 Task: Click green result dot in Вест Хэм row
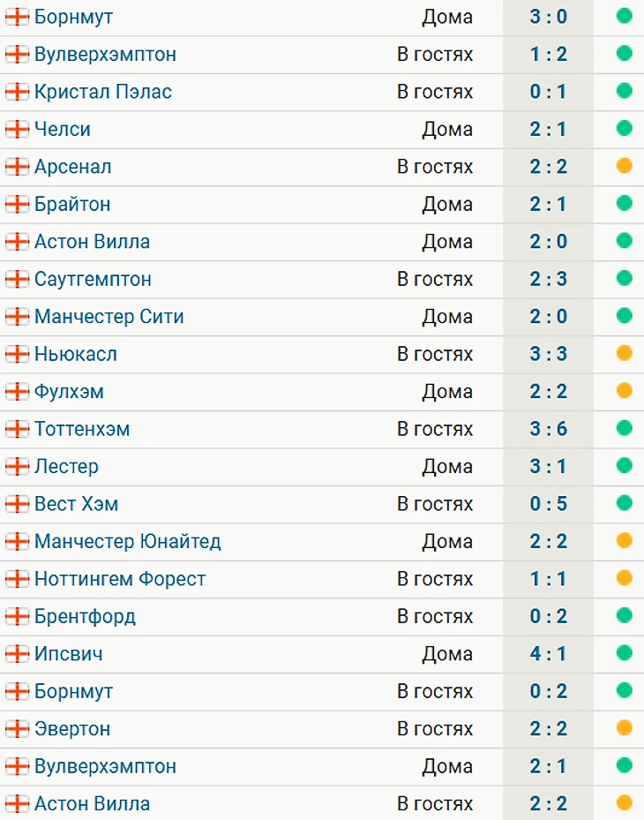click(625, 503)
